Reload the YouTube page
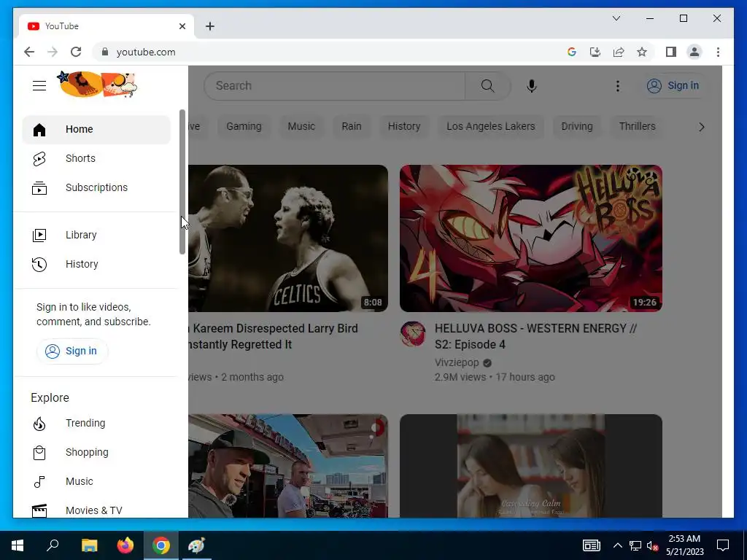The width and height of the screenshot is (747, 560). (x=76, y=52)
